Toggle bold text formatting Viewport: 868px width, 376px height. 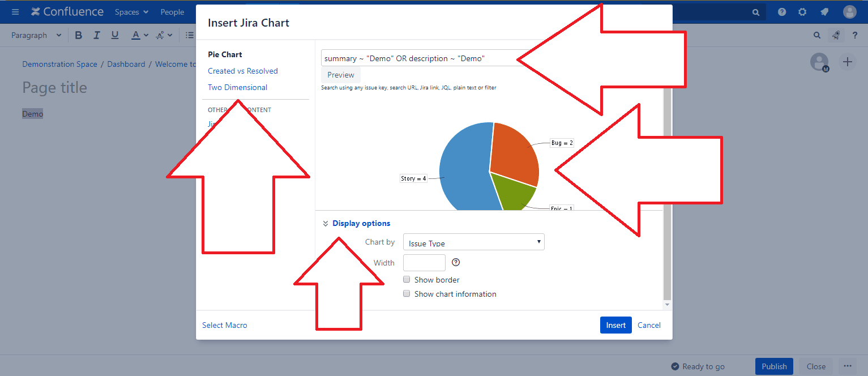(x=78, y=35)
